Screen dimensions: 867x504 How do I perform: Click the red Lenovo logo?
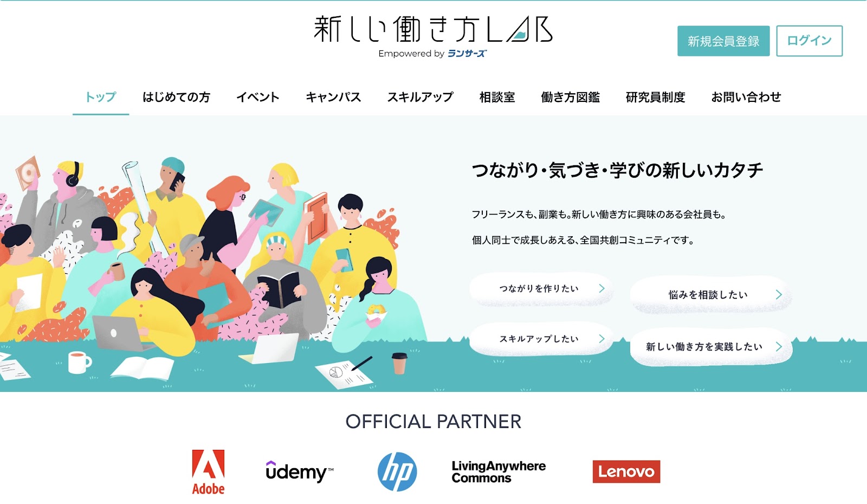pyautogui.click(x=626, y=471)
